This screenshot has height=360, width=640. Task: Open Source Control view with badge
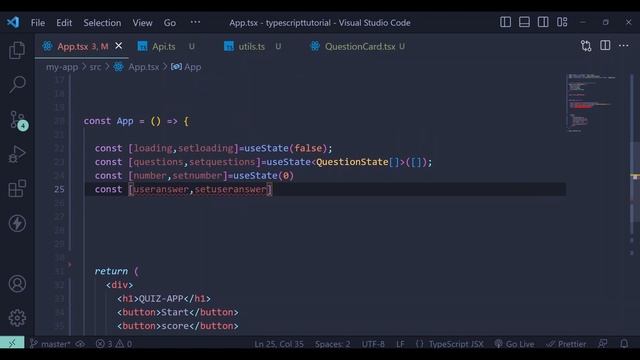click(18, 120)
